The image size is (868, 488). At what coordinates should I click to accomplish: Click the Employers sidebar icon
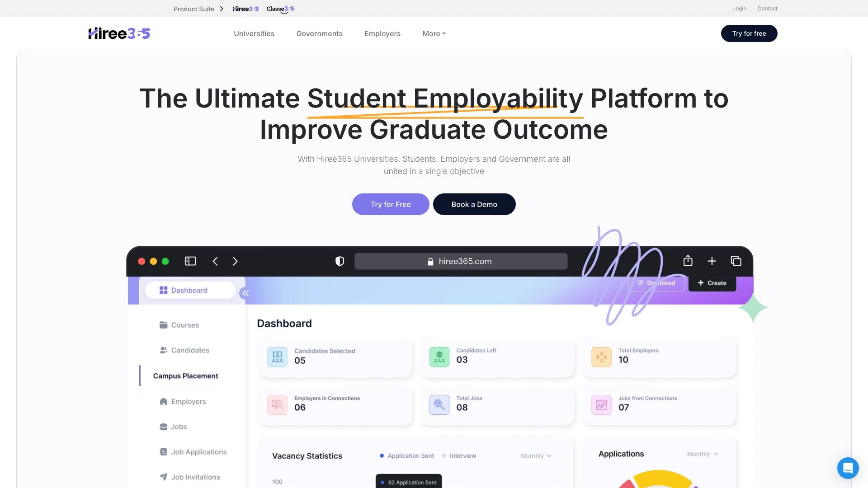point(163,400)
